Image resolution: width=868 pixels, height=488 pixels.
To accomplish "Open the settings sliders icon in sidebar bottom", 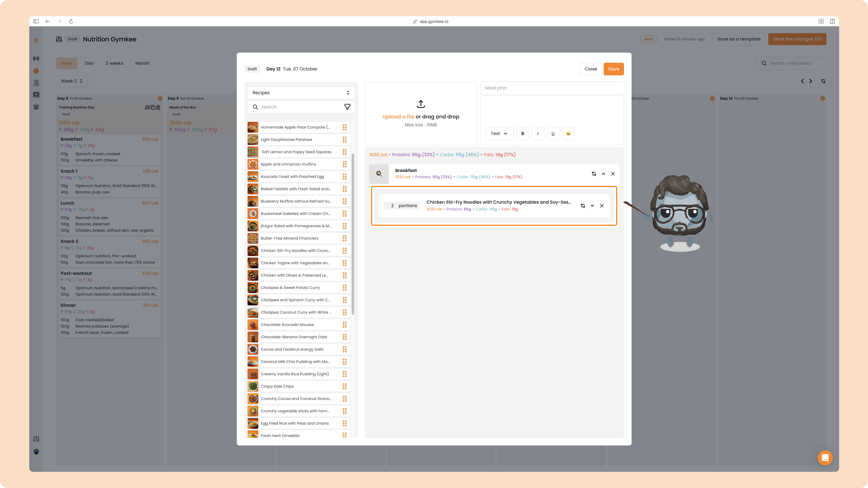I will point(36,439).
